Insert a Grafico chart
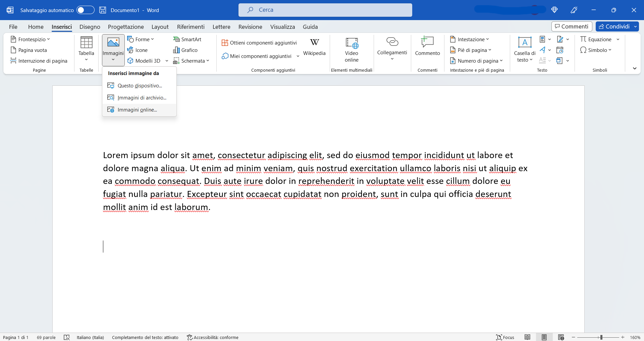Viewport: 644px width, 341px height. (186, 50)
